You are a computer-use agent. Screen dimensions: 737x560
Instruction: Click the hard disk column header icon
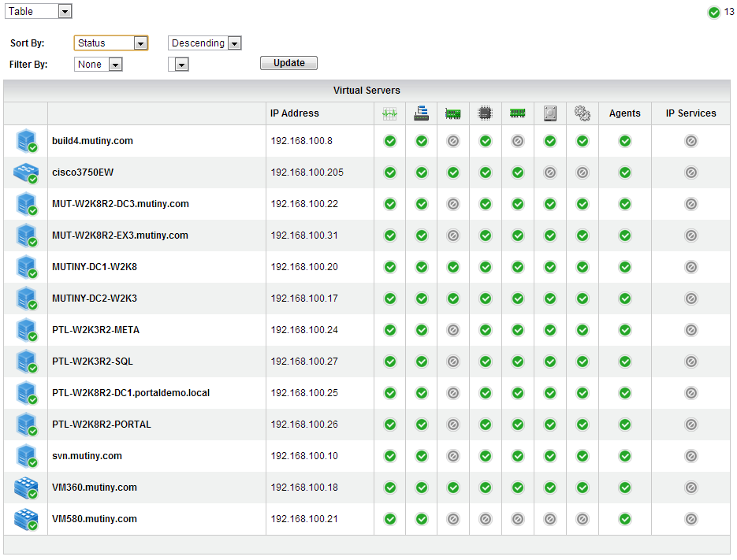click(x=550, y=113)
